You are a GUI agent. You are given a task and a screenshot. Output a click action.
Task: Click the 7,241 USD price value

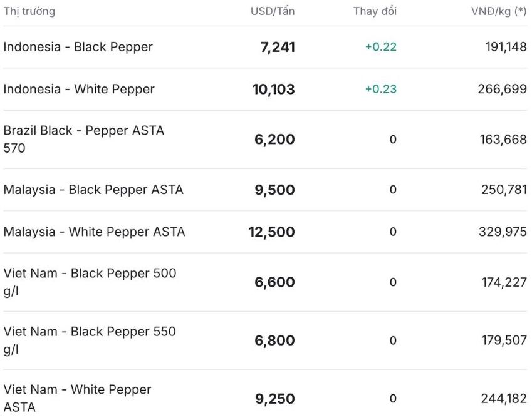tap(278, 47)
